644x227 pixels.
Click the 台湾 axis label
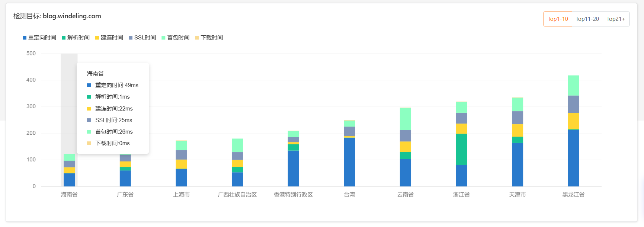click(349, 195)
